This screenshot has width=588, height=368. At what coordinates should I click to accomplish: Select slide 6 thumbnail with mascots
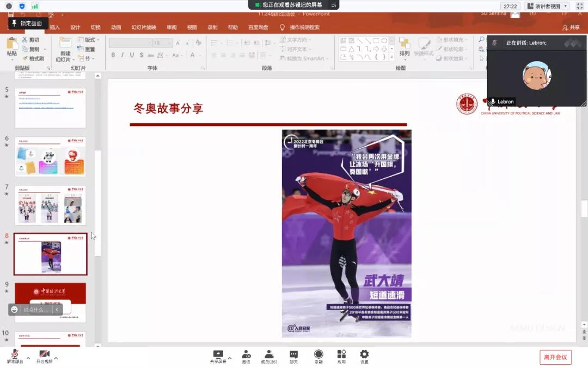(x=50, y=156)
